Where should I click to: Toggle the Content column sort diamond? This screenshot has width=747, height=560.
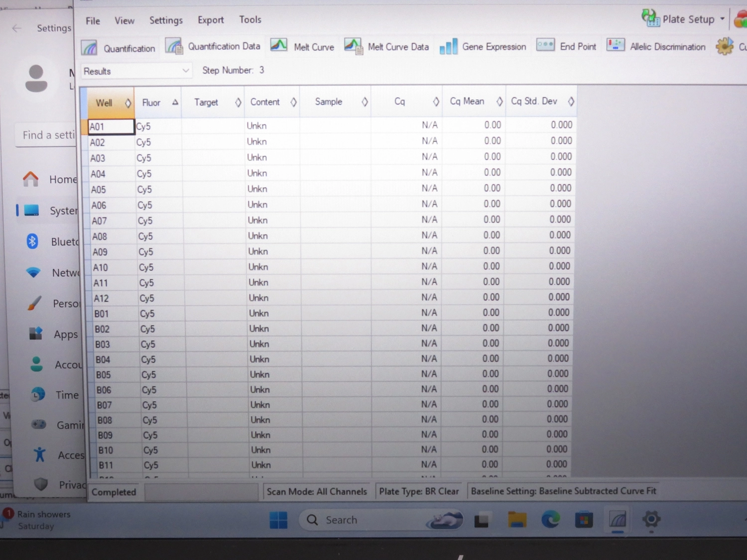point(293,102)
